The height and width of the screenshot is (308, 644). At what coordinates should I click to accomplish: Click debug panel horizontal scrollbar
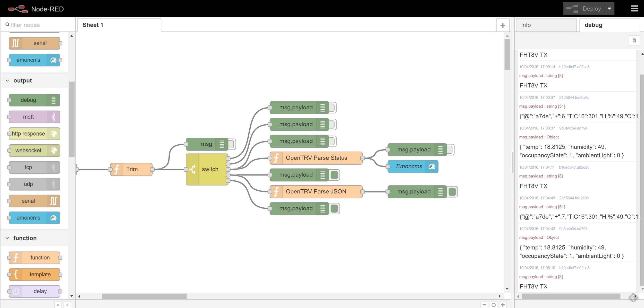tap(571, 296)
